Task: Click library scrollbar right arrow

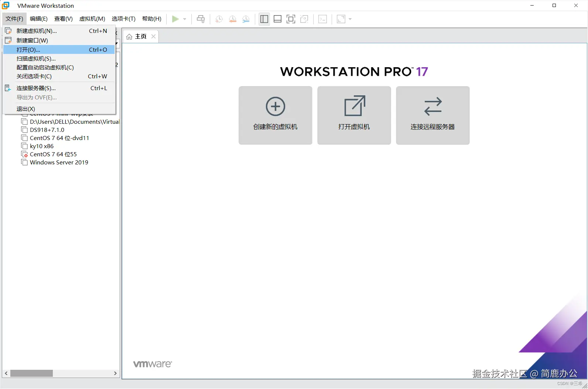Action: point(115,373)
